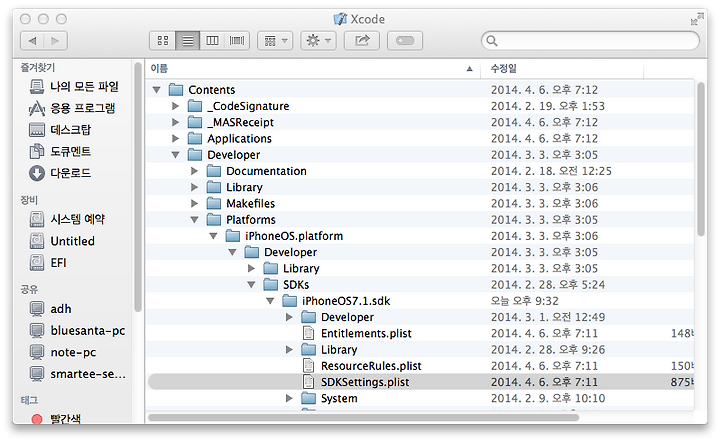Click the horizontal scrollbar of file list
This screenshot has width=720, height=442.
click(x=363, y=417)
